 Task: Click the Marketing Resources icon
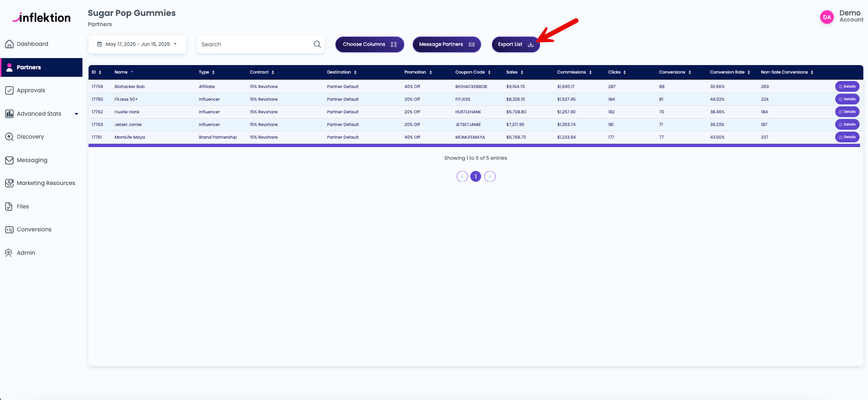tap(9, 183)
